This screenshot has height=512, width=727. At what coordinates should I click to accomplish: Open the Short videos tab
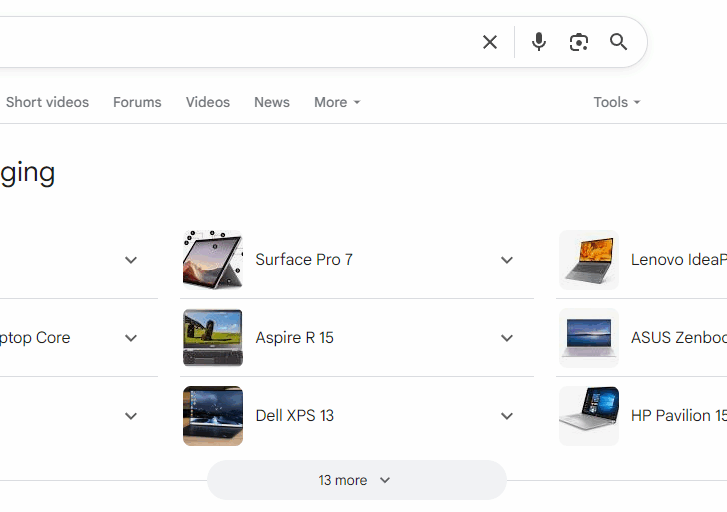[47, 102]
